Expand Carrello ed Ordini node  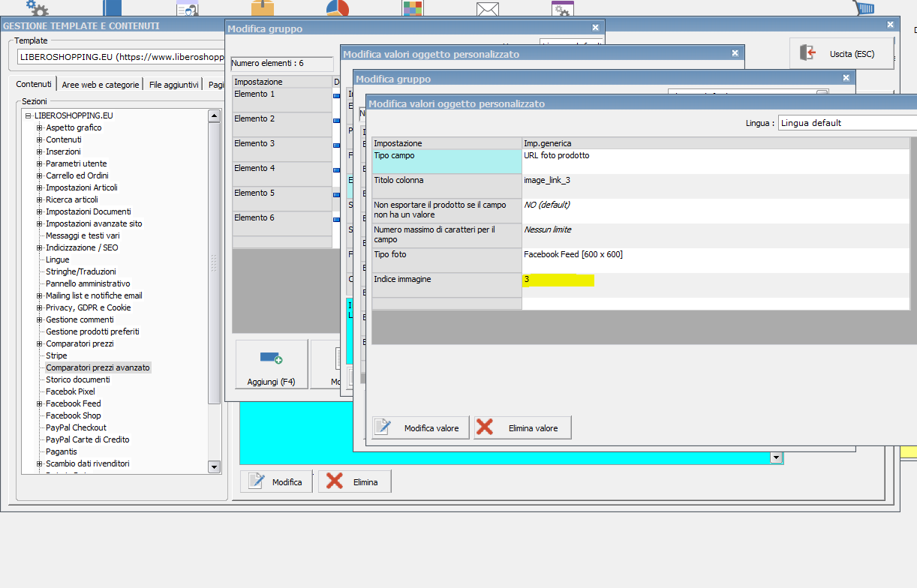coord(40,175)
